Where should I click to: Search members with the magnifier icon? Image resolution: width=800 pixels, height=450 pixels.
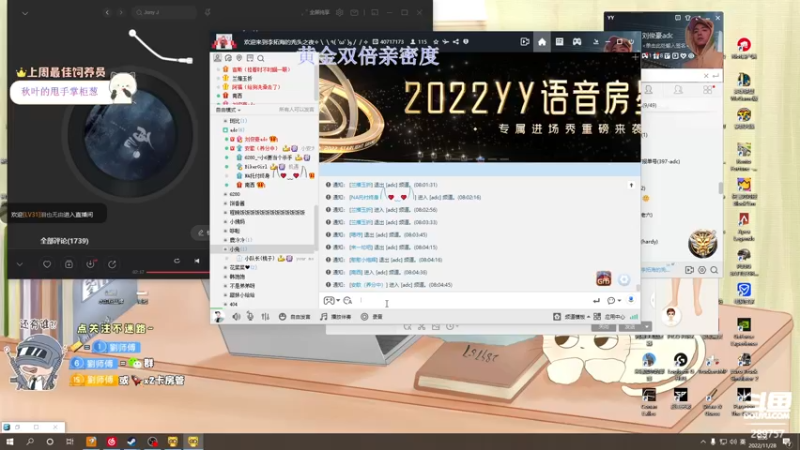(261, 58)
